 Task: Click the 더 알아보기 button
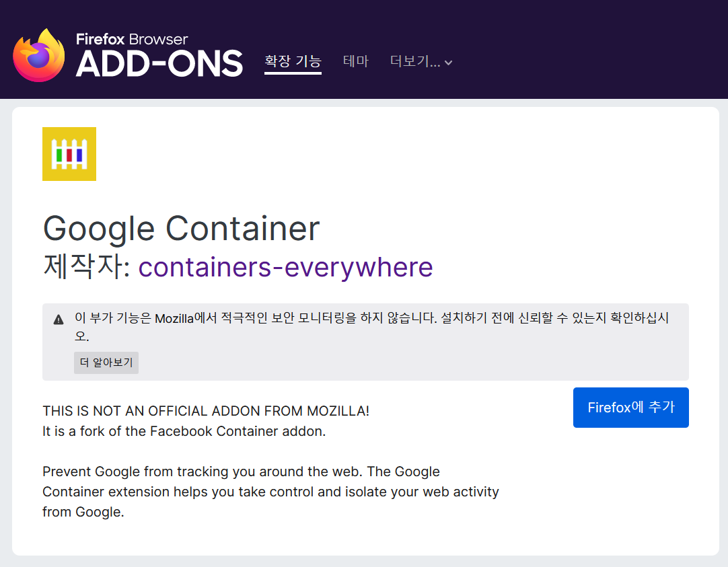pyautogui.click(x=106, y=363)
